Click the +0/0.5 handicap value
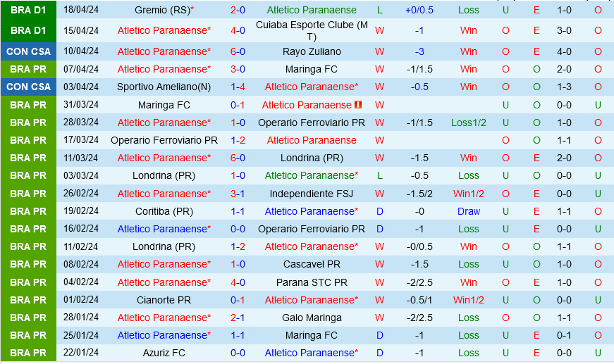 (419, 11)
